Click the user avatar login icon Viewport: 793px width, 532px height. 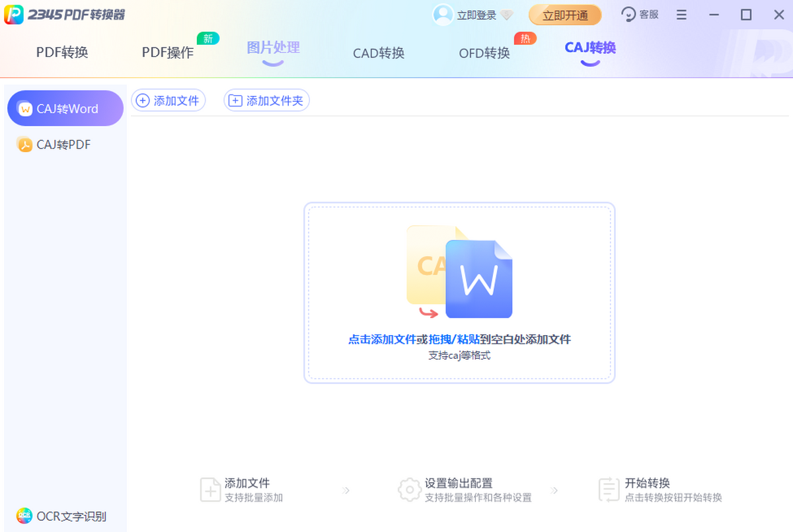tap(443, 15)
